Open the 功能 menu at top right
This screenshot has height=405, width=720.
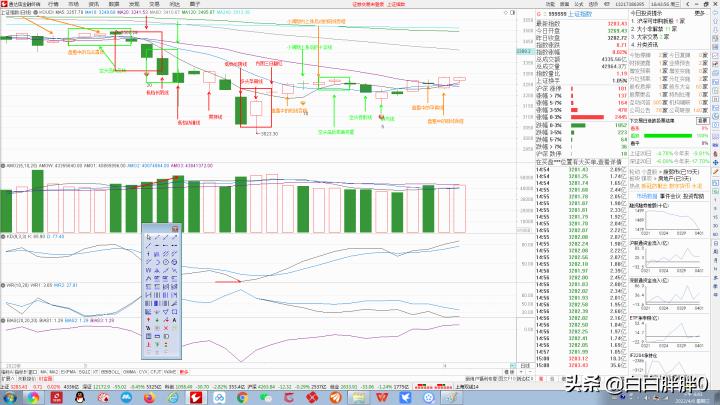(551, 4)
